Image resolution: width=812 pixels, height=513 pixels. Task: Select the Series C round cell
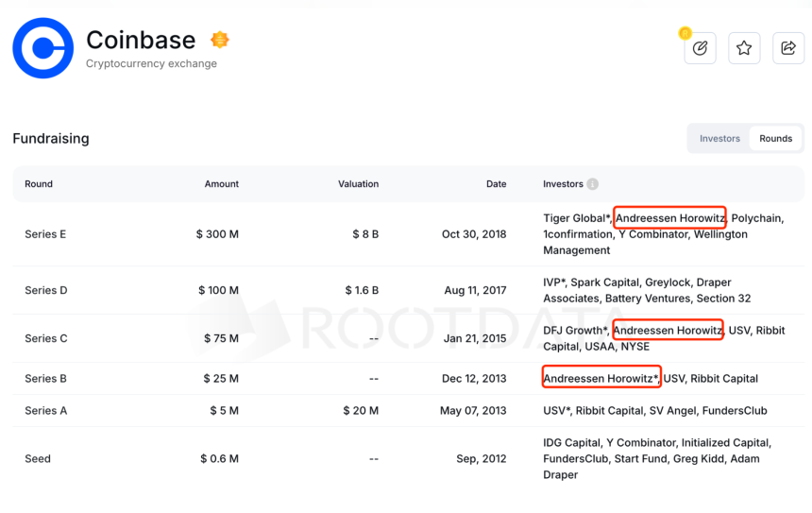click(46, 338)
